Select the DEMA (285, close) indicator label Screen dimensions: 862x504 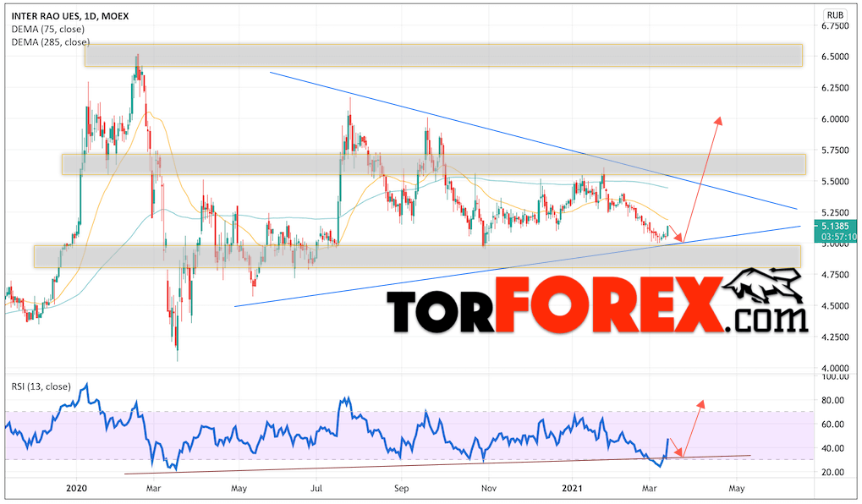pyautogui.click(x=51, y=41)
